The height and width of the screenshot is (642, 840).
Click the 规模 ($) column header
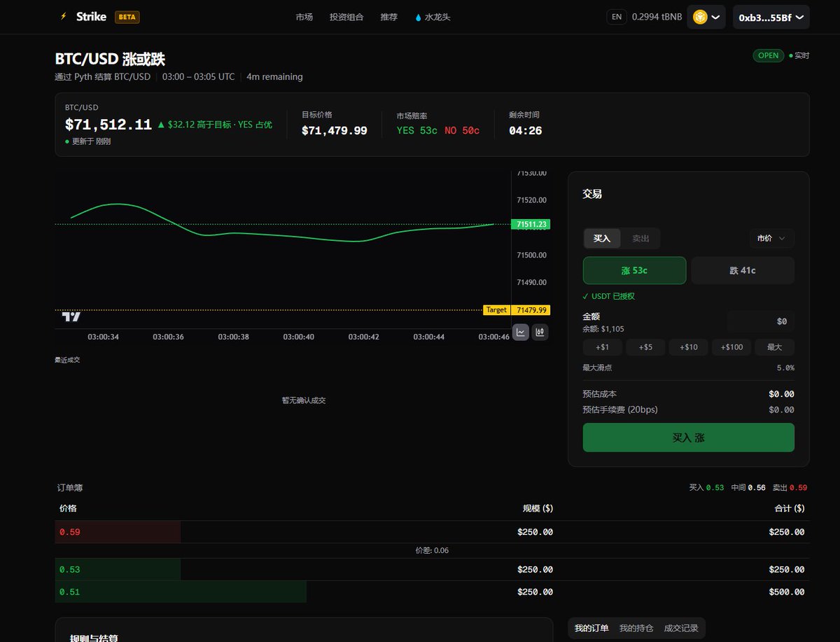click(x=538, y=508)
